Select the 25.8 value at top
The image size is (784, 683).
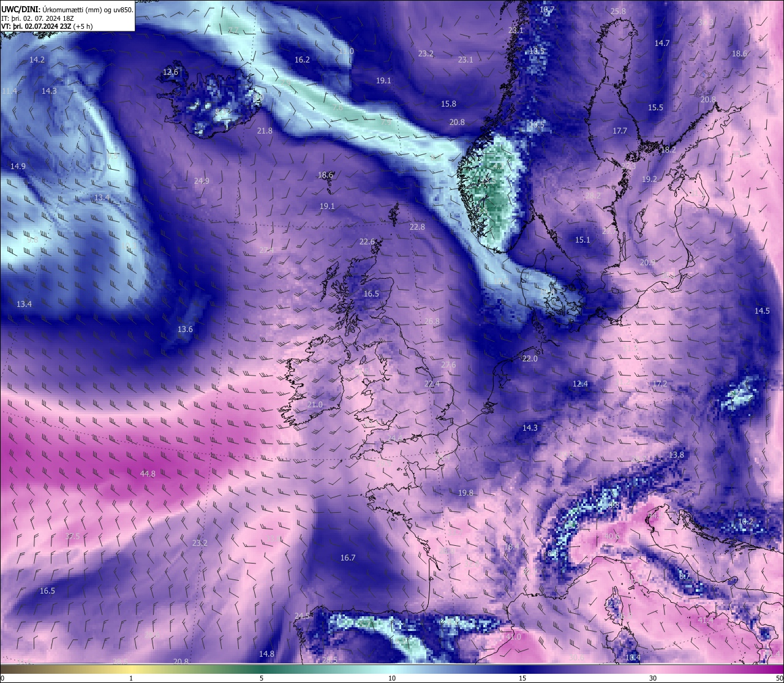(x=618, y=11)
